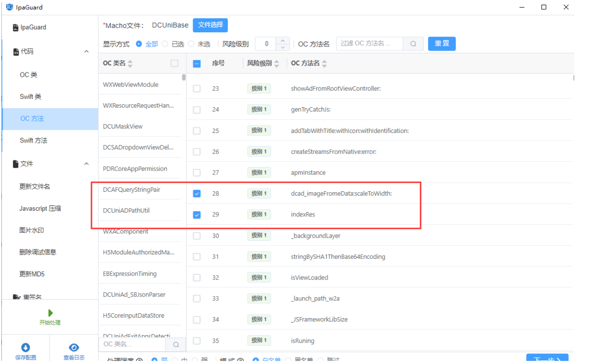Image resolution: width=589 pixels, height=364 pixels.
Task: Focus the OC 方法名 filter input
Action: [x=370, y=44]
